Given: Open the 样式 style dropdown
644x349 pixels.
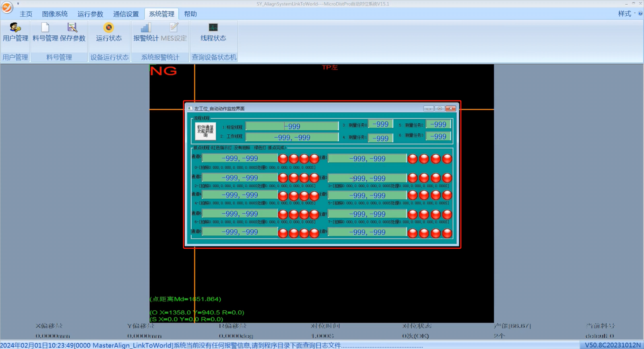Looking at the screenshot, I should 626,14.
